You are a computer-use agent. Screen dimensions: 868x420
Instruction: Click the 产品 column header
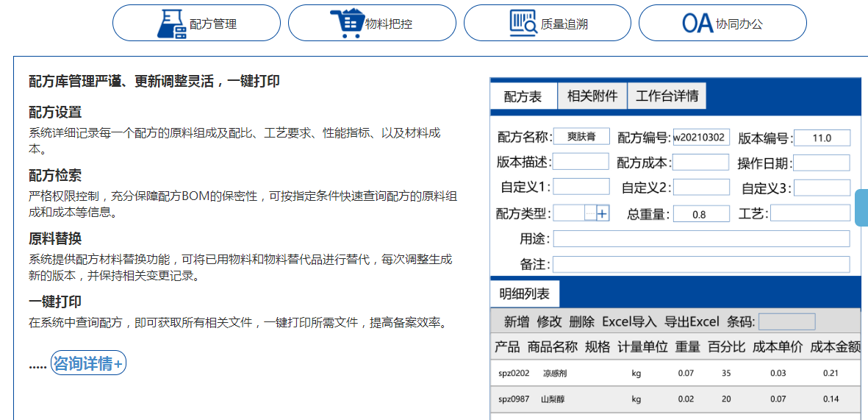click(507, 347)
